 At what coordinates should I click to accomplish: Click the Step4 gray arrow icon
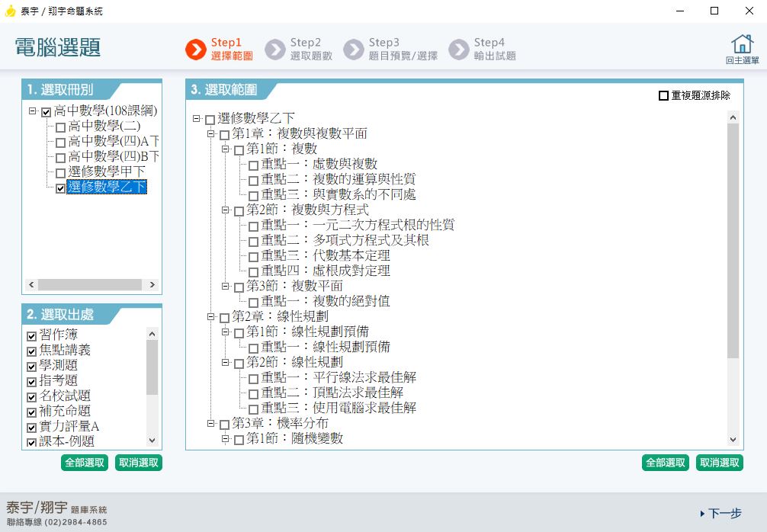pyautogui.click(x=458, y=50)
